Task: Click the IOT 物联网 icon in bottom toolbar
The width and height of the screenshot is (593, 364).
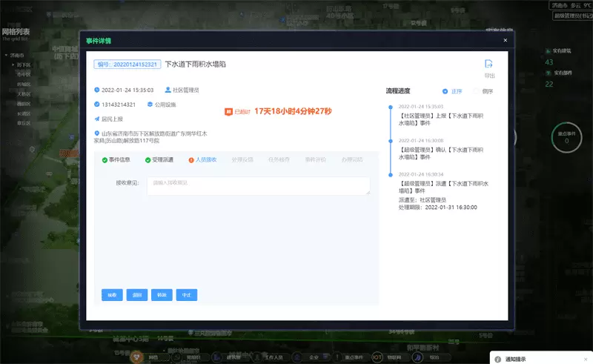Action: [x=377, y=357]
